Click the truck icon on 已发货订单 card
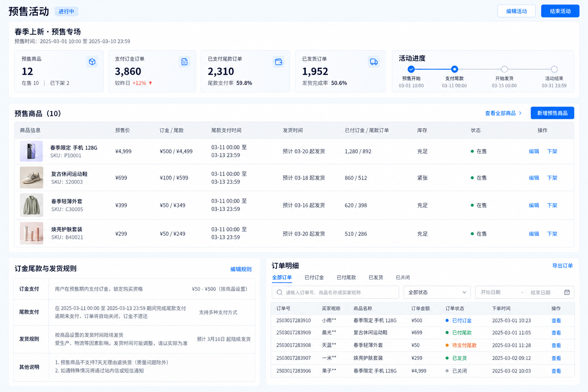588x392 pixels. pyautogui.click(x=374, y=62)
